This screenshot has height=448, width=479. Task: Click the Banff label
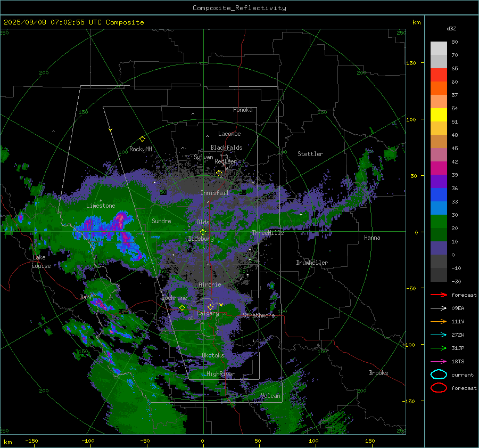(x=88, y=297)
